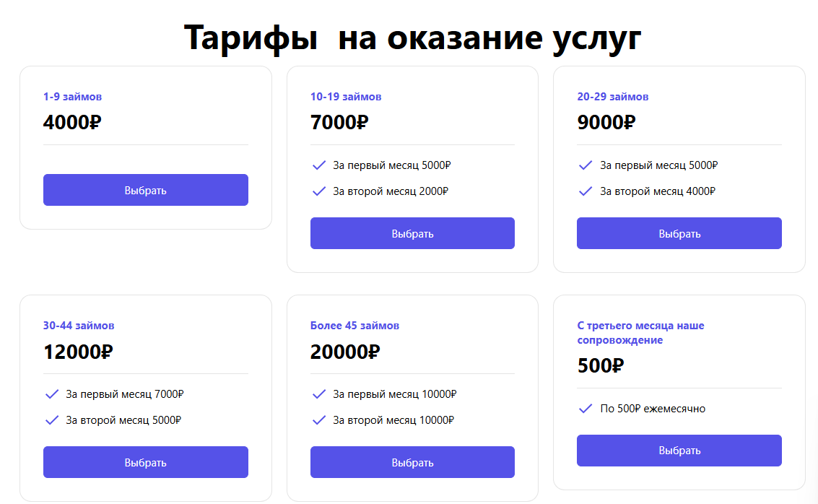This screenshot has width=818, height=504.
Task: Select the 10-19 займов plan button
Action: [412, 233]
